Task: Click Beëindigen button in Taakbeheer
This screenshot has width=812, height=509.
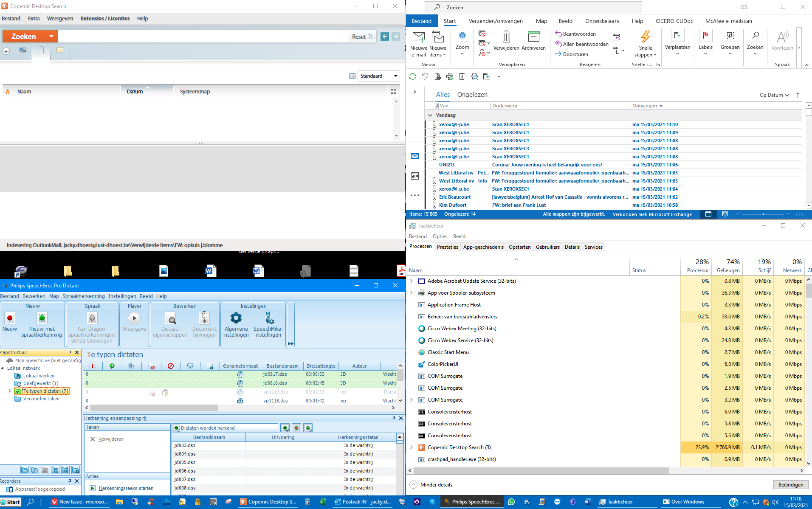Action: [x=790, y=485]
